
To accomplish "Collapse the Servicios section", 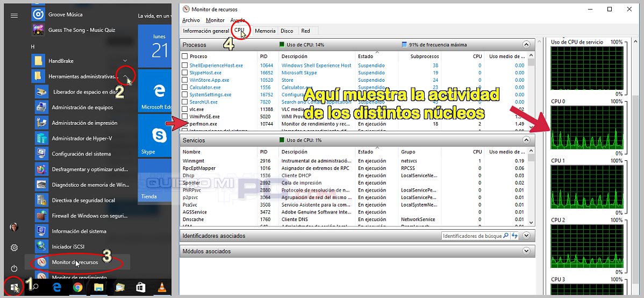I will point(526,140).
